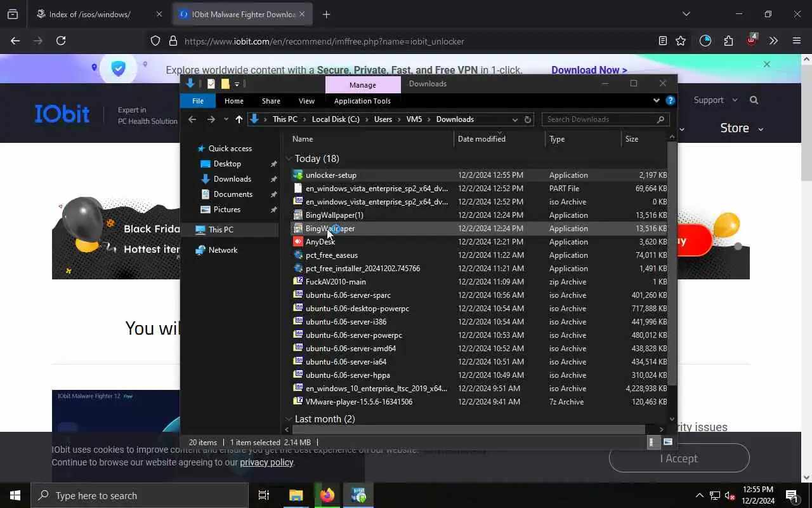Screen dimensions: 812x508
Task: Open Explorer Help question mark icon
Action: (671, 100)
